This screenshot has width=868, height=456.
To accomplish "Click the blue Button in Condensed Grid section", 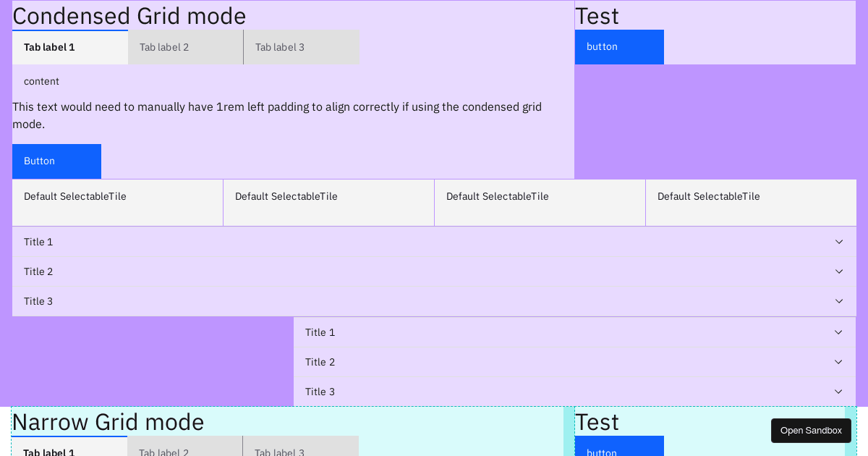I will (56, 161).
